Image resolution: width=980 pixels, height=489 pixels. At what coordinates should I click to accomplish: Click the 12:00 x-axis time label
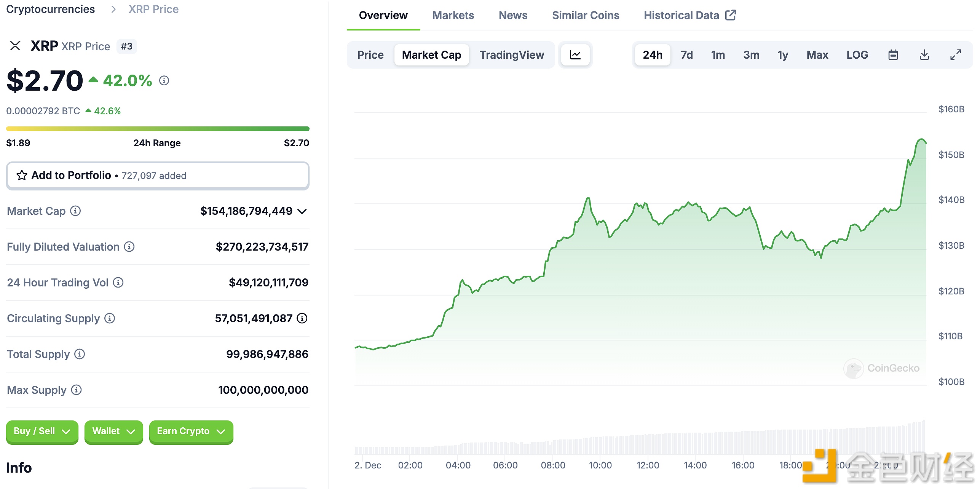click(648, 465)
